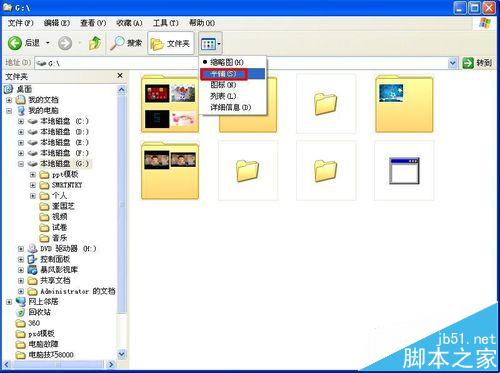The width and height of the screenshot is (500, 373).
Task: Choose 图标(N) icon view
Action: point(232,85)
